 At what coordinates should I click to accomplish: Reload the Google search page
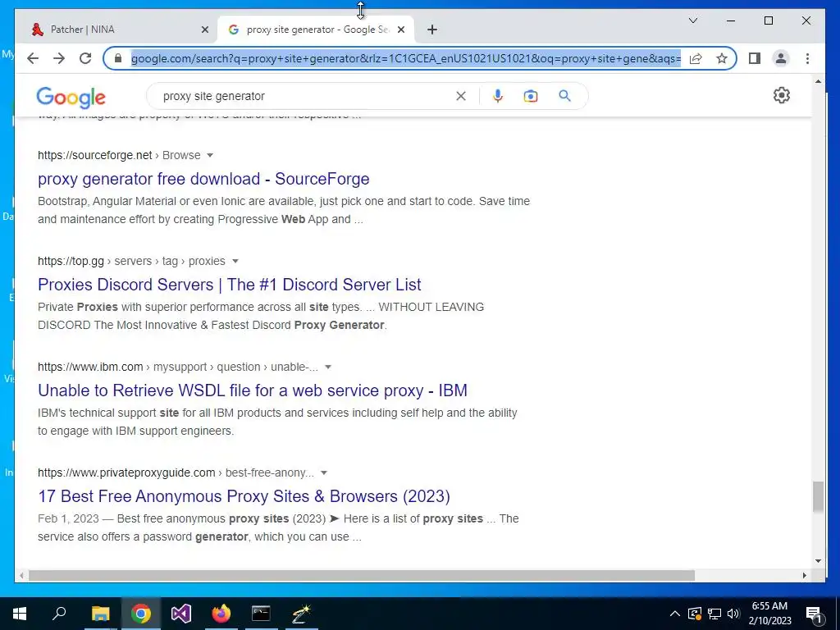point(85,58)
